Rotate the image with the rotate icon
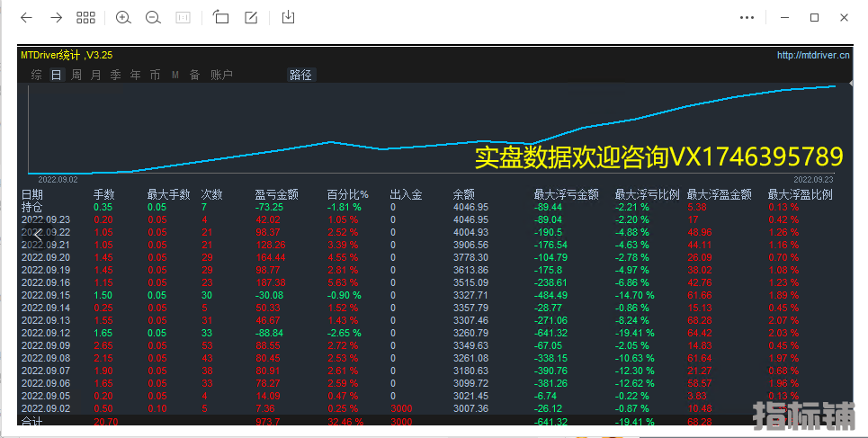Viewport: 868px width, 438px height. click(221, 17)
